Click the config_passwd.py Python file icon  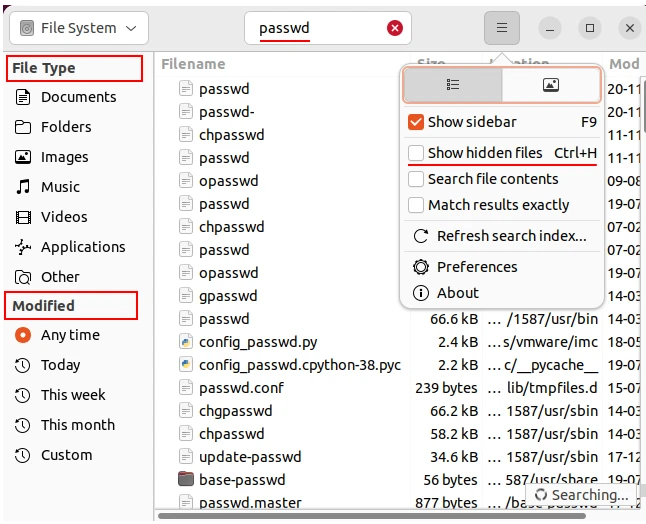tap(186, 342)
